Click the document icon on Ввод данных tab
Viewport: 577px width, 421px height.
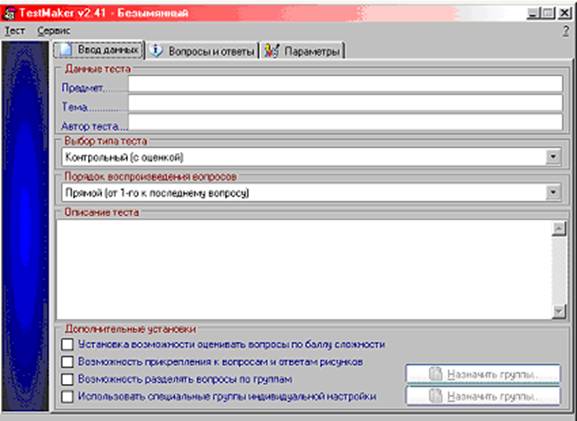[x=66, y=50]
